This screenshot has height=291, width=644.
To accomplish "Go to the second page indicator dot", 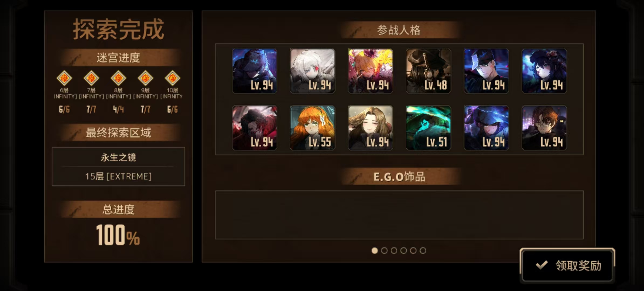I will pyautogui.click(x=384, y=251).
